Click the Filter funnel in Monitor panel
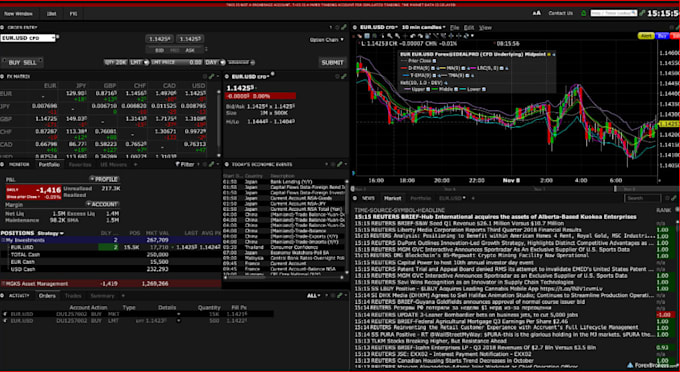Viewport: 680px width, 372px height. pos(178,164)
